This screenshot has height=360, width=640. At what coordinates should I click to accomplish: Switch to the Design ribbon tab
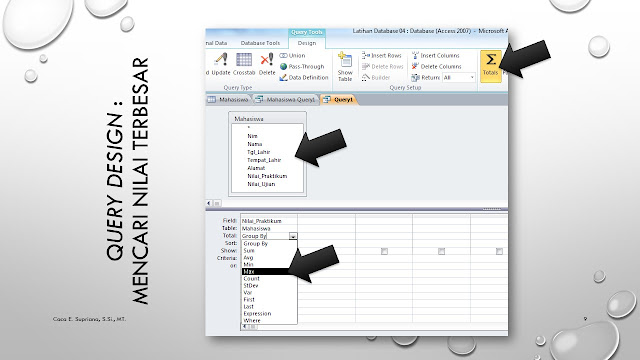307,43
